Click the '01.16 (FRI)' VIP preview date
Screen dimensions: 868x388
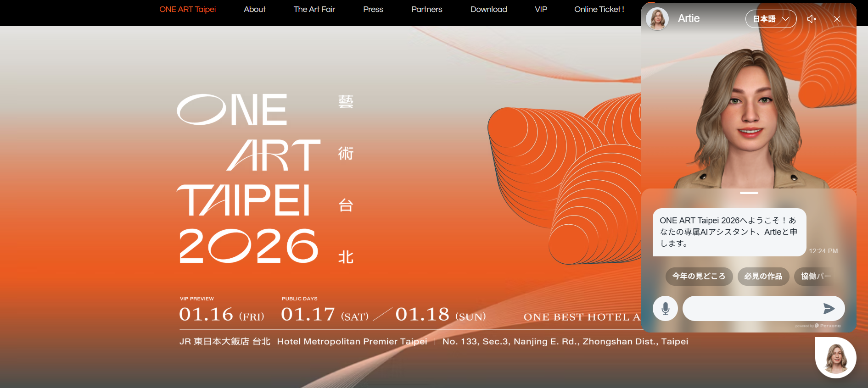[x=222, y=314]
